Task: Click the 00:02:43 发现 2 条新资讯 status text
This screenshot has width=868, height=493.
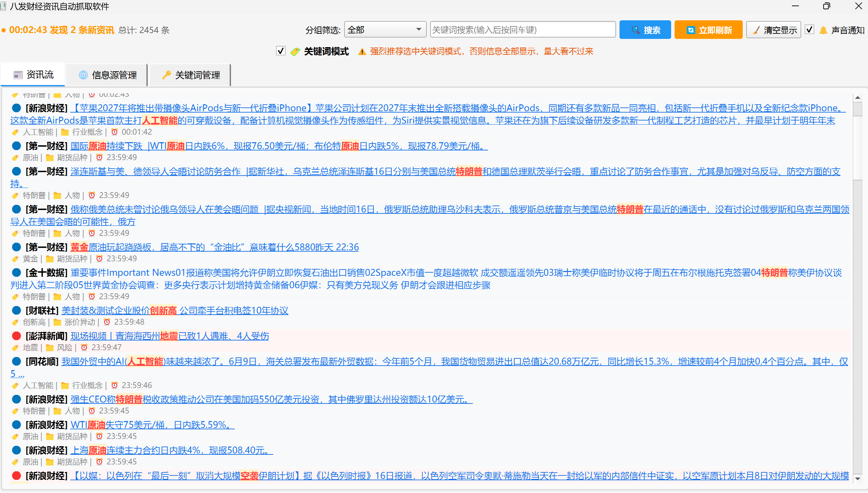Action: tap(62, 30)
